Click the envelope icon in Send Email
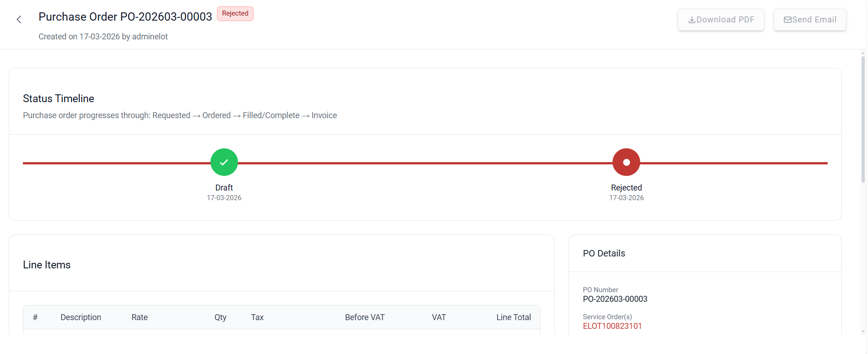 (787, 20)
